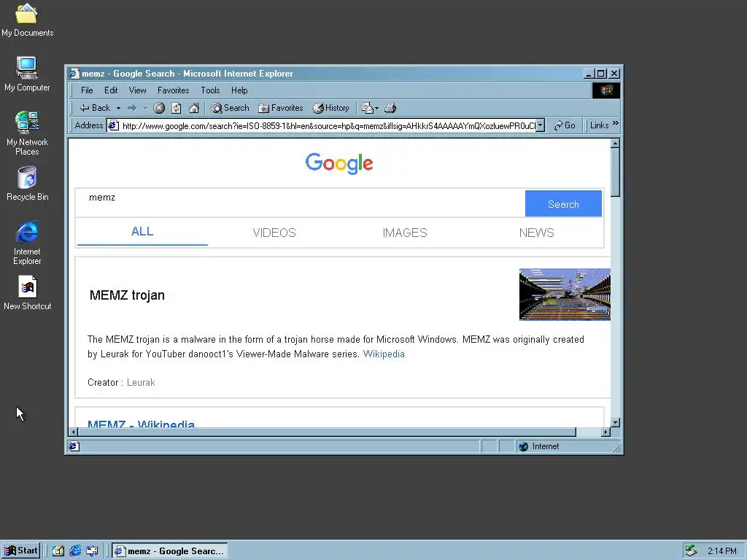Switch to the NEWS tab
Image resolution: width=747 pixels, height=560 pixels.
[536, 233]
